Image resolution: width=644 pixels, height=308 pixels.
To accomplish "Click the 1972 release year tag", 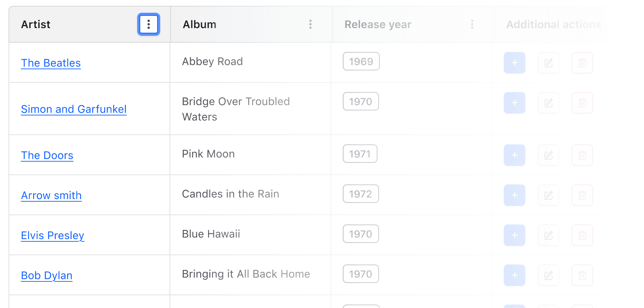I will point(361,194).
